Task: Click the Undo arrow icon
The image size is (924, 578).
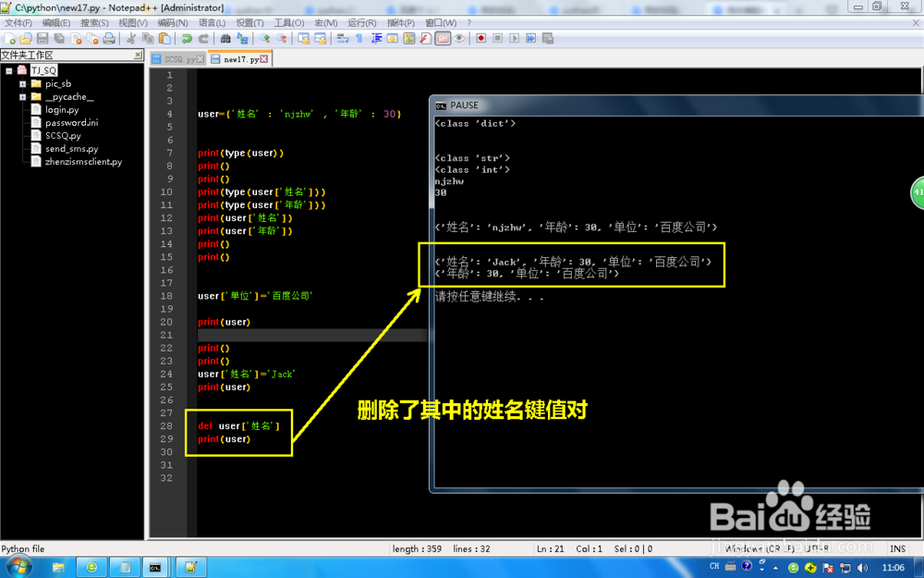Action: (x=188, y=38)
